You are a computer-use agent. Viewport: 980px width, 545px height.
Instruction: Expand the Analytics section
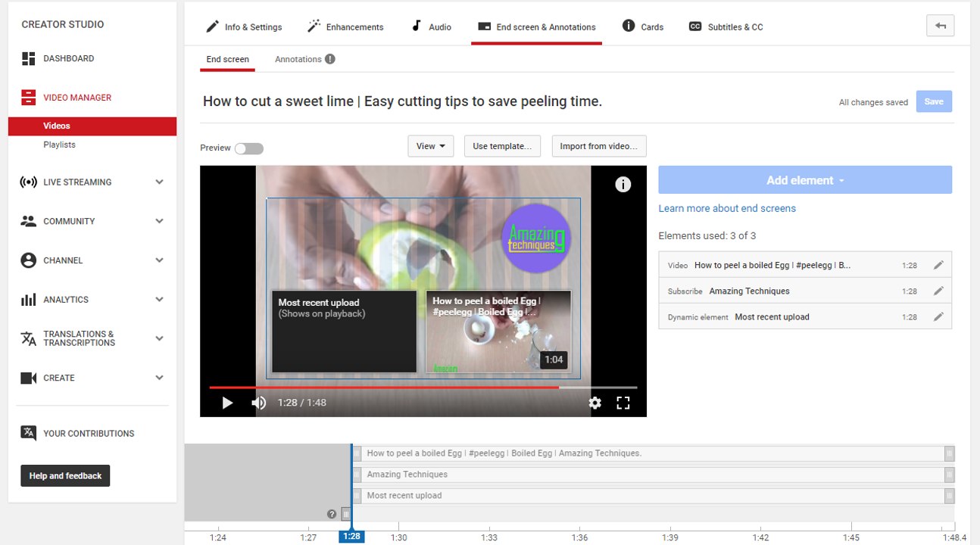pyautogui.click(x=159, y=300)
